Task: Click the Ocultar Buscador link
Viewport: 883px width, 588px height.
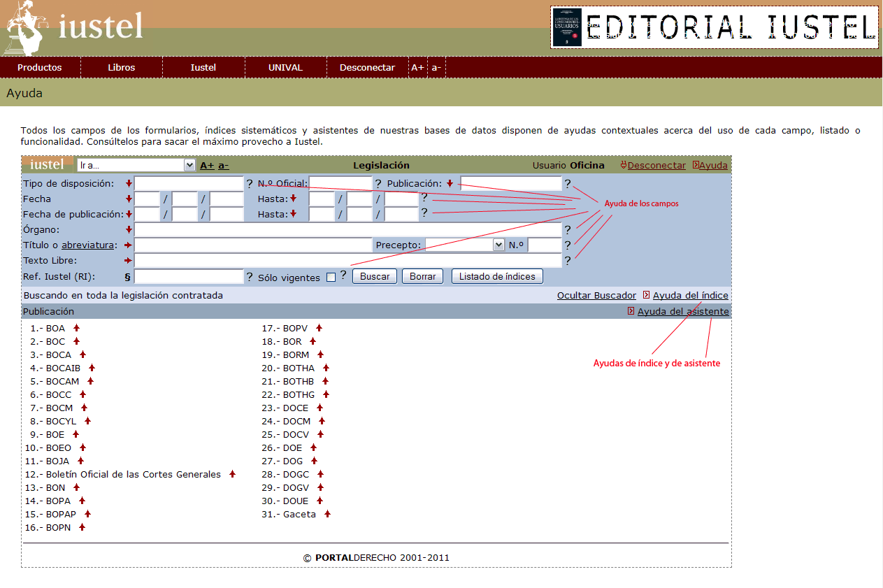Action: (596, 296)
